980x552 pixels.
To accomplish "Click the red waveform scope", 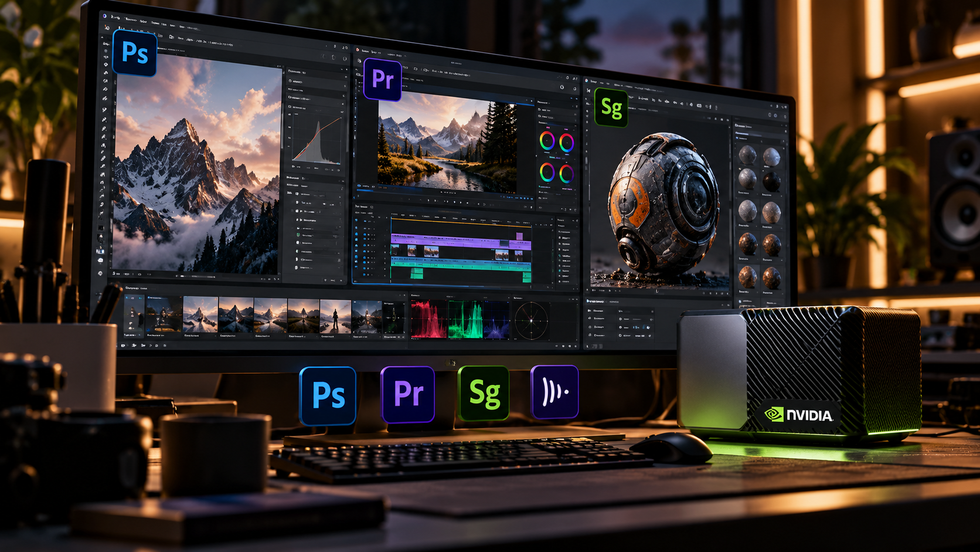I will (x=428, y=320).
